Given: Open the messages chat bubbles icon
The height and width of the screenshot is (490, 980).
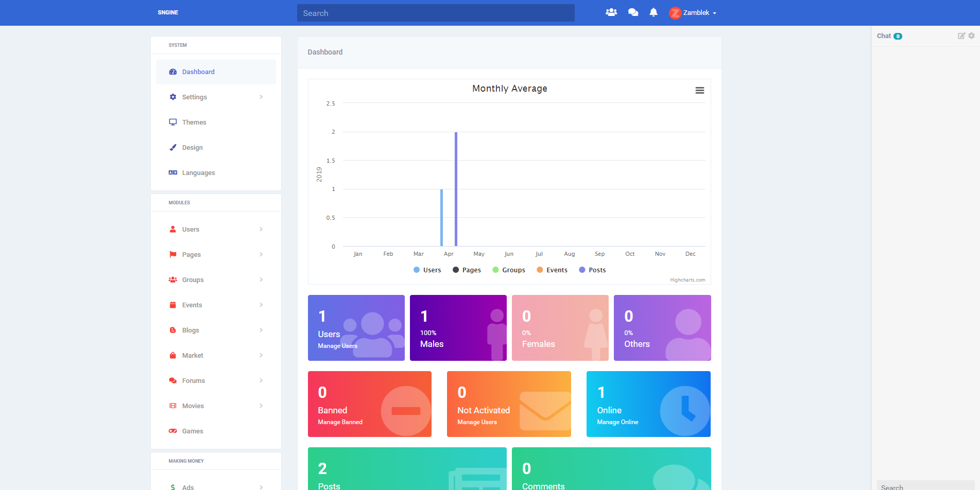Looking at the screenshot, I should pyautogui.click(x=633, y=12).
